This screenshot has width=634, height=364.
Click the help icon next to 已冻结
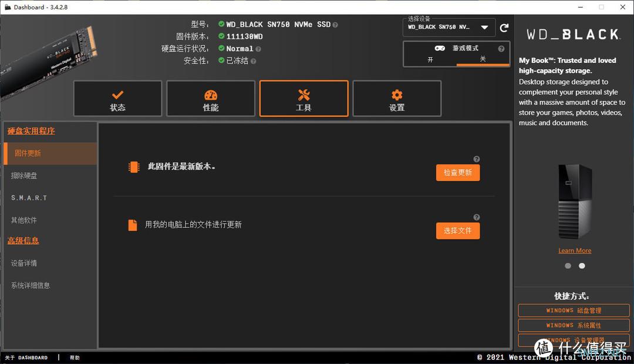pyautogui.click(x=253, y=61)
